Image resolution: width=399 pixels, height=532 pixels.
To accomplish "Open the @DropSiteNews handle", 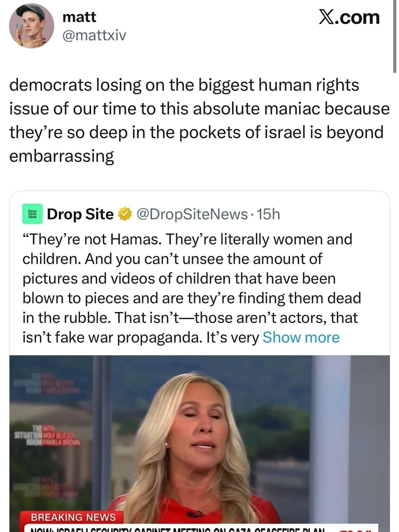I will [x=192, y=214].
